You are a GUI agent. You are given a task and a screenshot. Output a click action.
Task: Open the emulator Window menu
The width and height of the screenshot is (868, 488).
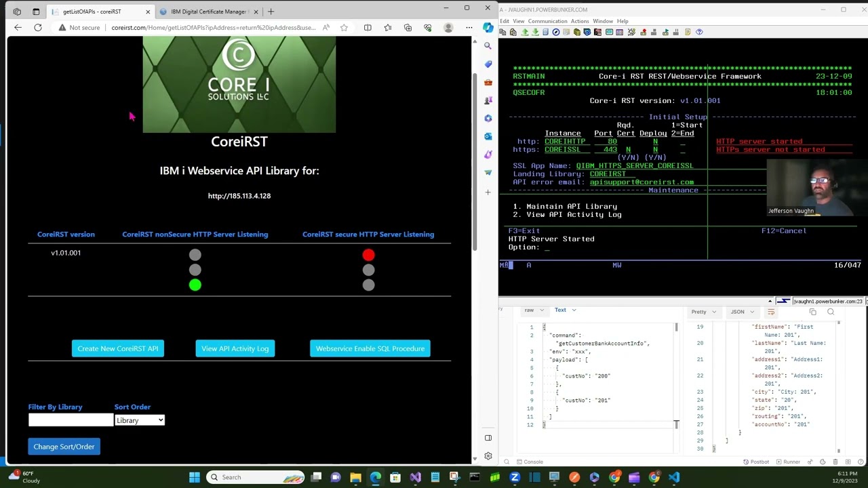pyautogui.click(x=603, y=21)
